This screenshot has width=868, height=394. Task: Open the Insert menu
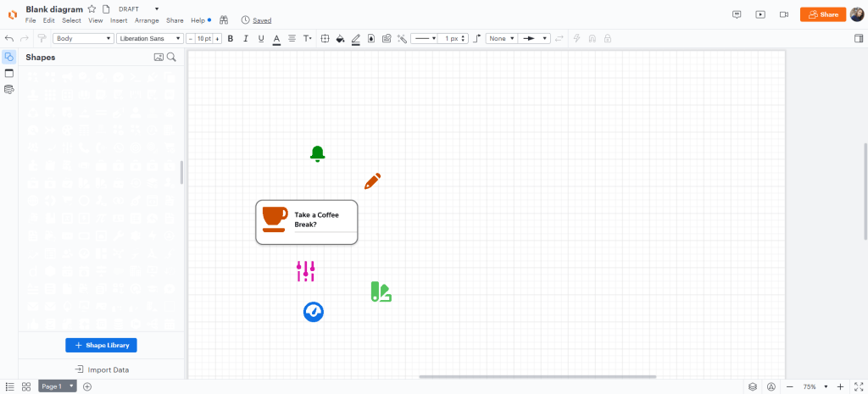[x=119, y=19]
